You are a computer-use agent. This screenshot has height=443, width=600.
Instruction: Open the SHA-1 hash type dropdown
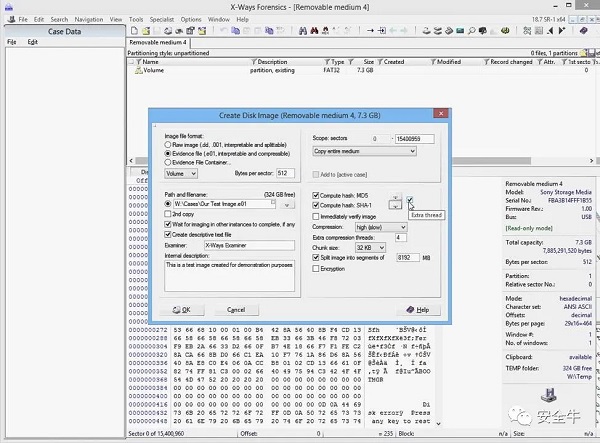tap(395, 205)
